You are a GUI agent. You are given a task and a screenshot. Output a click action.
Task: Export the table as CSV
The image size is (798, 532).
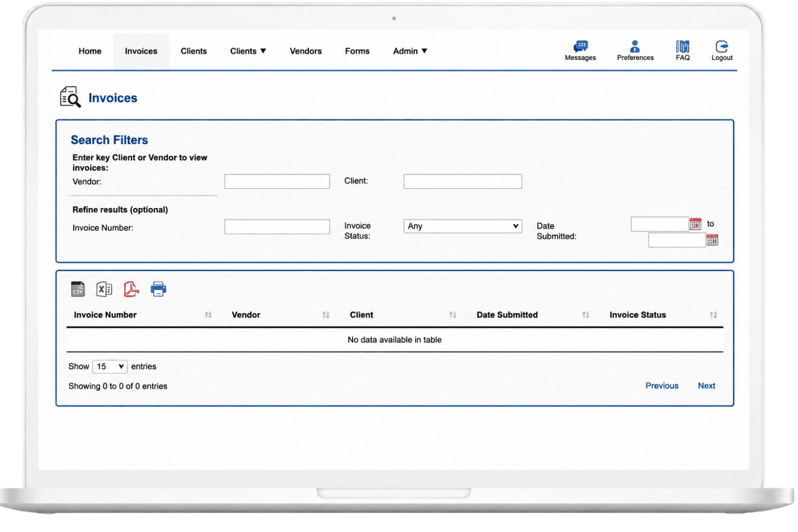point(78,289)
